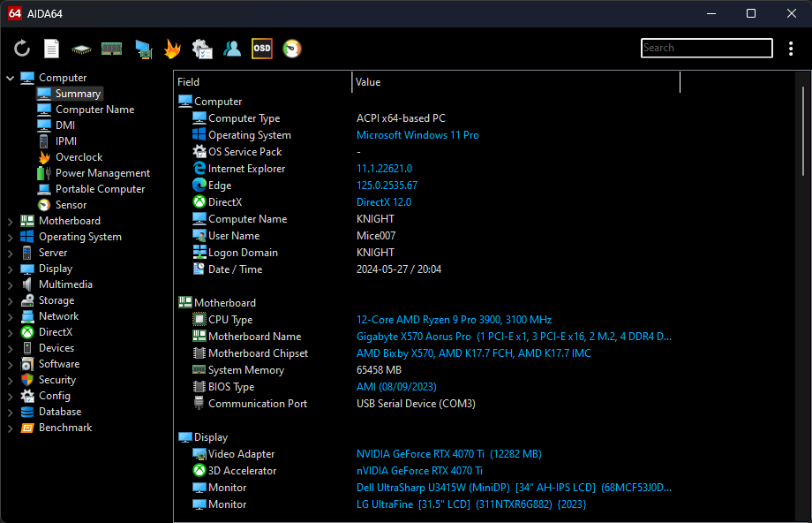The image size is (812, 523).
Task: Click into the Search field
Action: tap(706, 48)
